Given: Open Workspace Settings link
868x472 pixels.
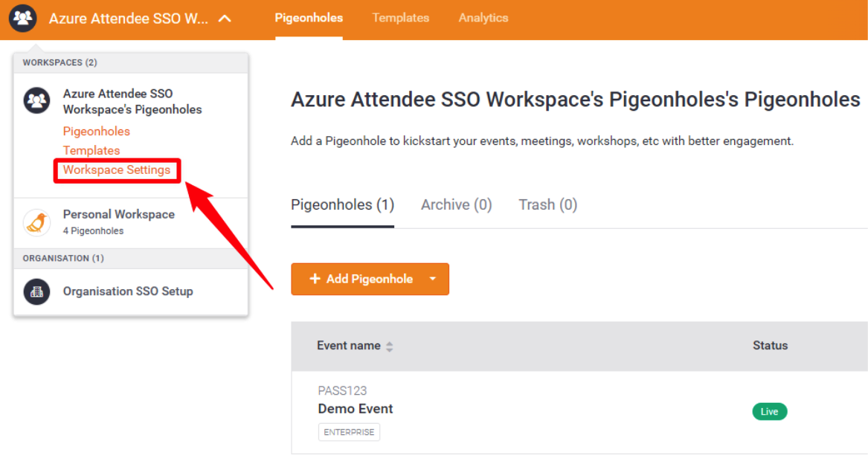Looking at the screenshot, I should 117,170.
